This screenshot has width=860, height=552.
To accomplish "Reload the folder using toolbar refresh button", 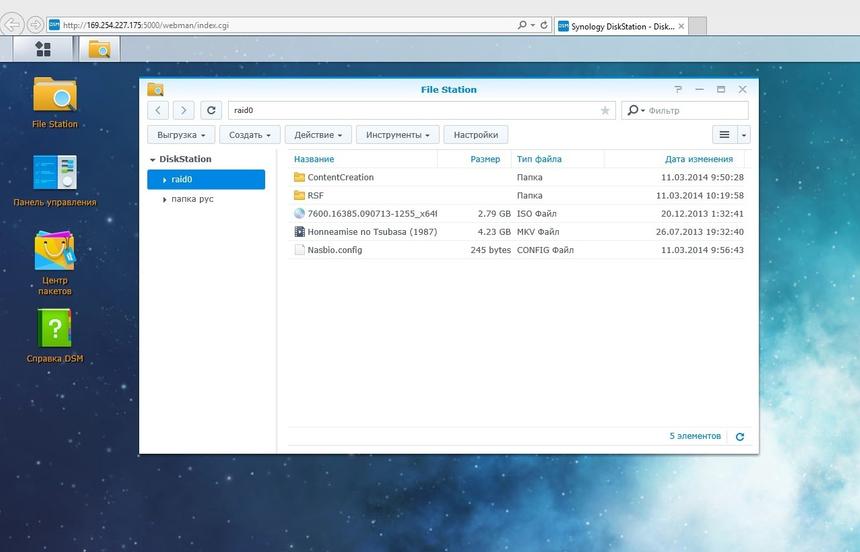I will tap(211, 110).
